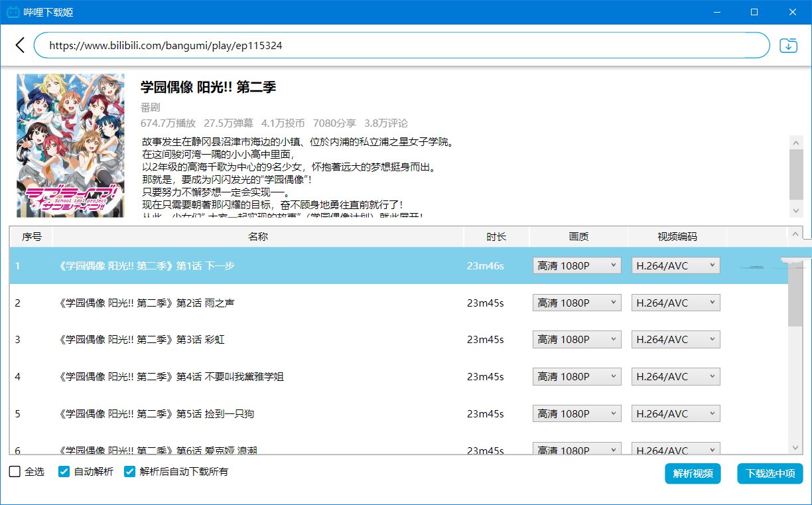Click the anime cover thumbnail
This screenshot has height=505, width=812.
coord(70,145)
